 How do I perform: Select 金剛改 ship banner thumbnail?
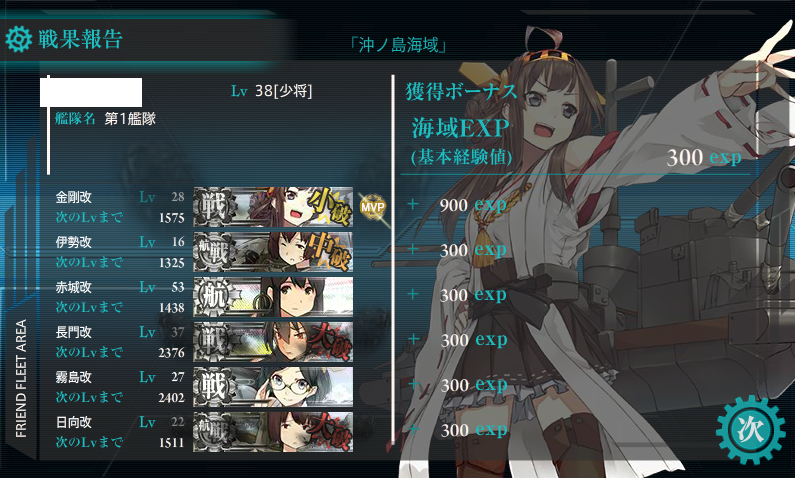click(273, 207)
